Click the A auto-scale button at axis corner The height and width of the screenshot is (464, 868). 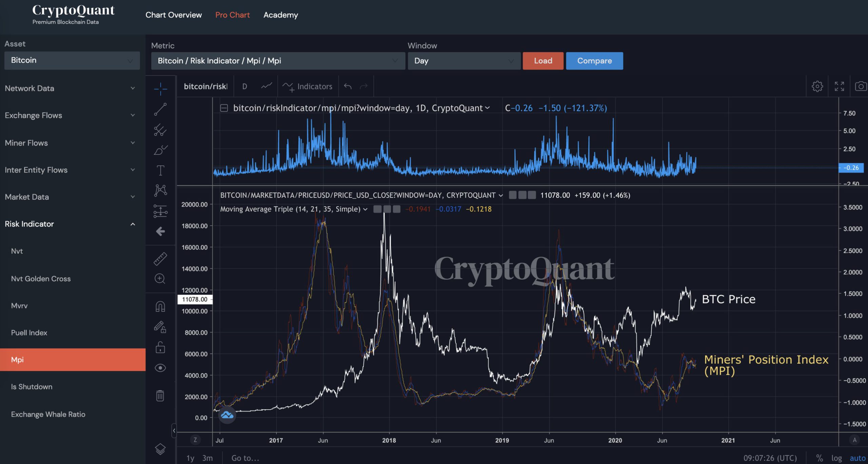854,440
